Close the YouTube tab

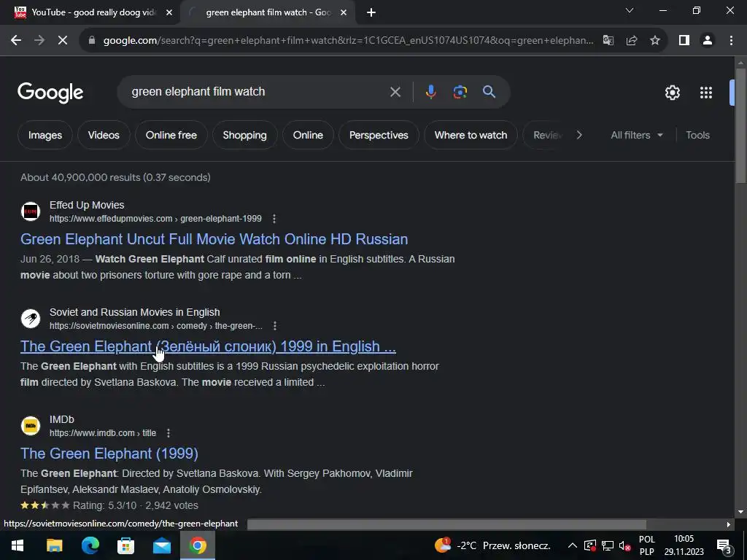pos(169,12)
